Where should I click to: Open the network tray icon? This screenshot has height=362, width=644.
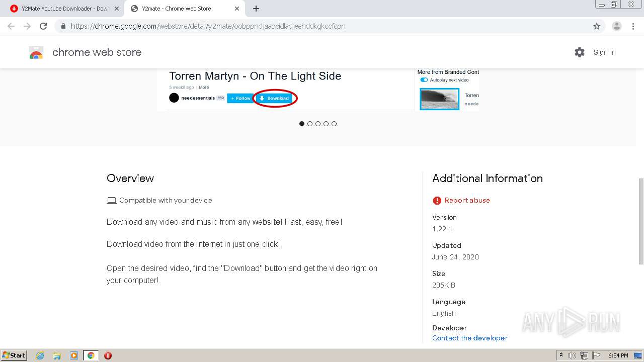pos(584,355)
